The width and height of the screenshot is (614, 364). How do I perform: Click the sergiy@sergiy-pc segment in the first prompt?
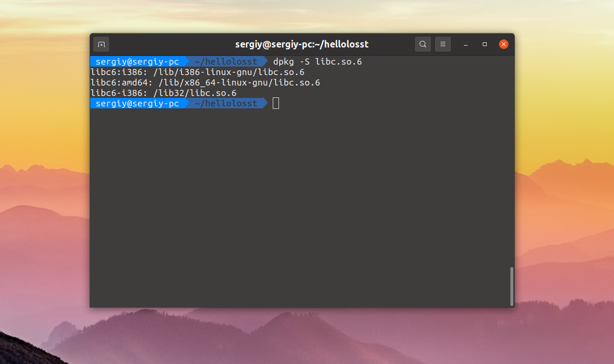tap(137, 62)
